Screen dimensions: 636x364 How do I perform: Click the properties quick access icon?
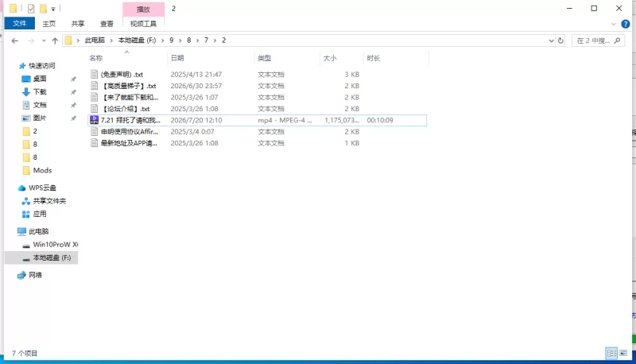31,9
